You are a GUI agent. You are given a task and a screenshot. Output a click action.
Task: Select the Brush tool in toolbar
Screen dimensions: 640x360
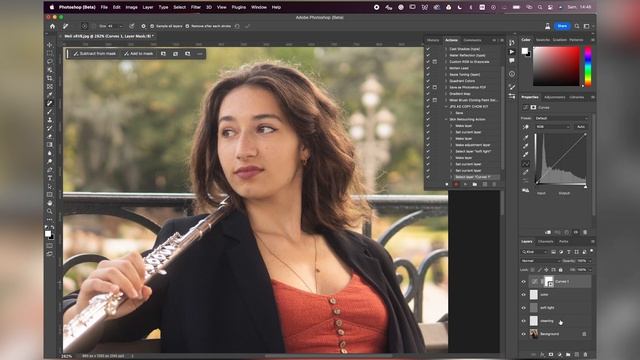tap(50, 111)
